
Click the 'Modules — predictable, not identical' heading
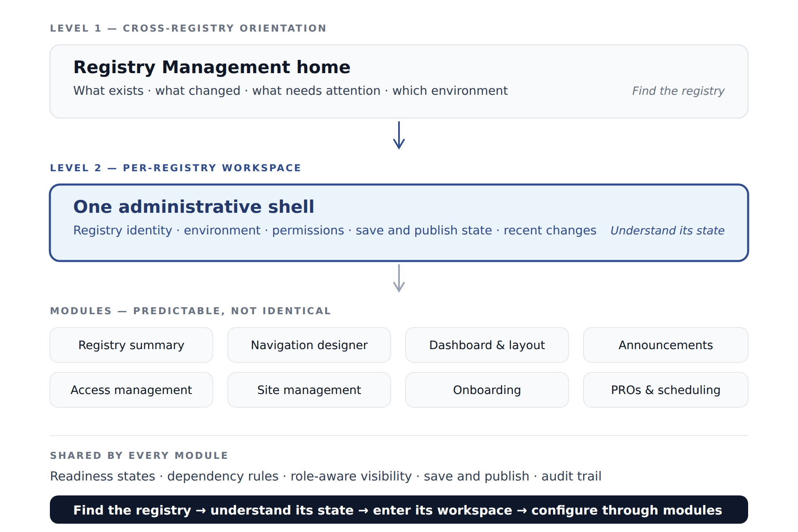click(190, 311)
